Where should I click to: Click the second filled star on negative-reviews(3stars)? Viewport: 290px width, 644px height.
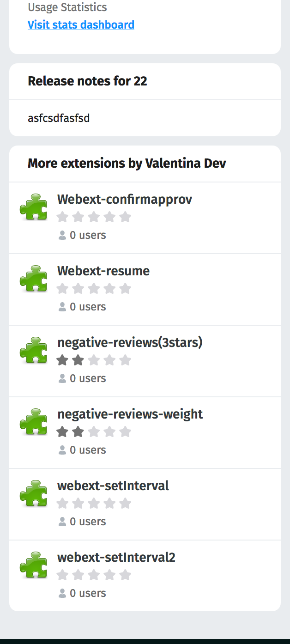pos(78,359)
